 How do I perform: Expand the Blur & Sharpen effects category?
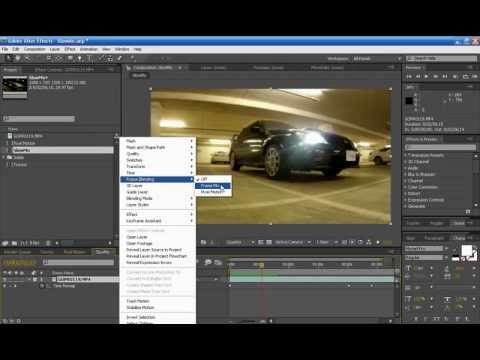point(406,174)
